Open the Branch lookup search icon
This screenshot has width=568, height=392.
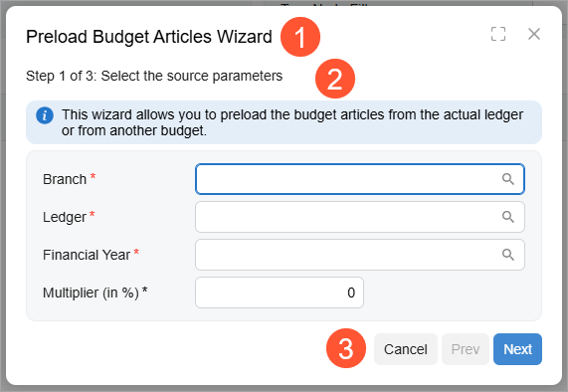(508, 179)
